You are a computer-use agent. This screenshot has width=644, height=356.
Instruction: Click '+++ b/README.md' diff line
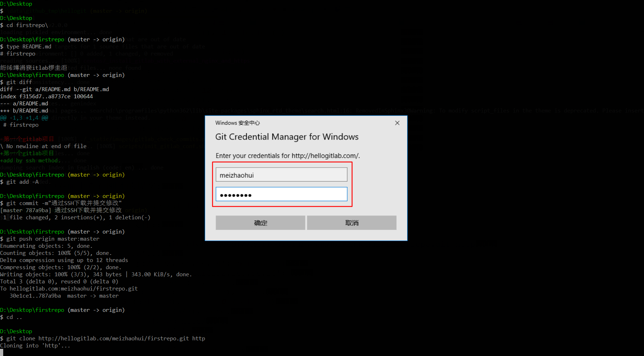(x=24, y=111)
